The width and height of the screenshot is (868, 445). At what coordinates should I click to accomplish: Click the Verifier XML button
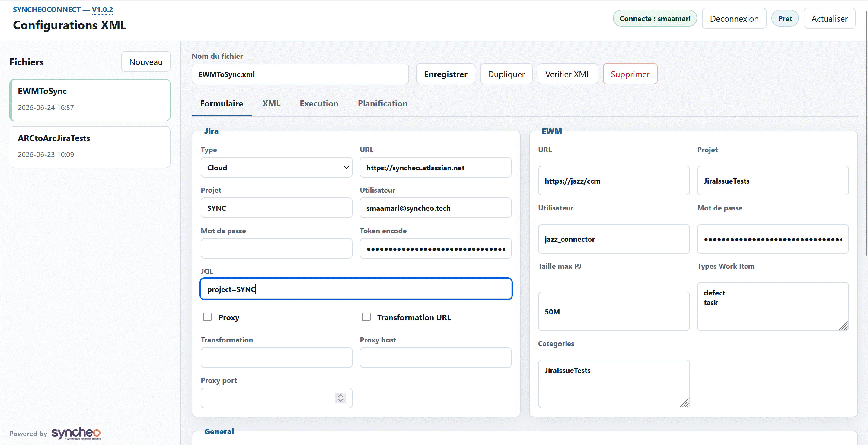[567, 74]
